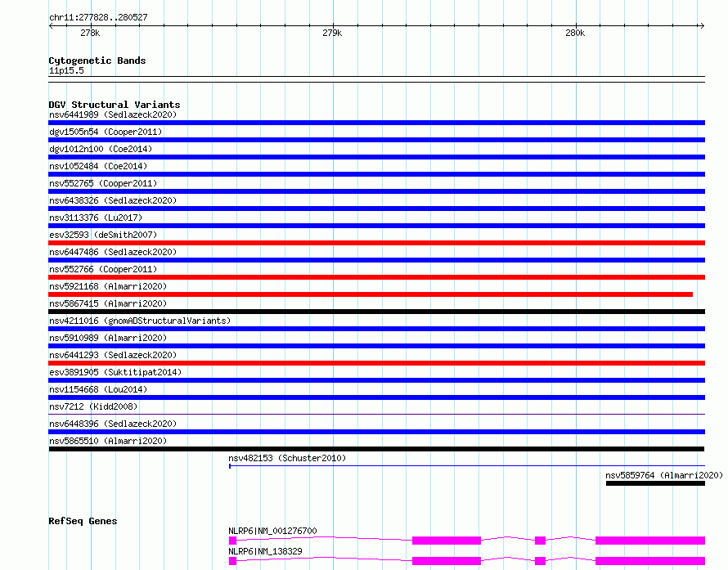This screenshot has height=570, width=728.
Task: Click the black bar of nsv5867415
Action: click(376, 312)
